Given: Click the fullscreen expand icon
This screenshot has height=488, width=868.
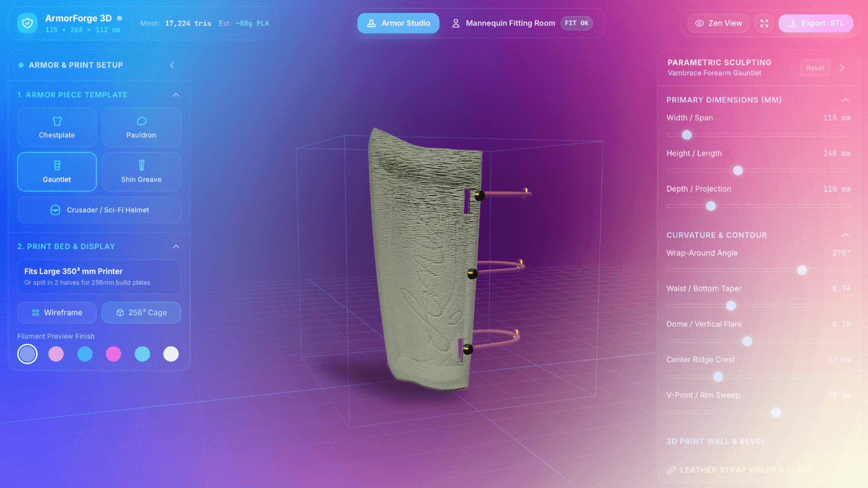Looking at the screenshot, I should pos(764,23).
